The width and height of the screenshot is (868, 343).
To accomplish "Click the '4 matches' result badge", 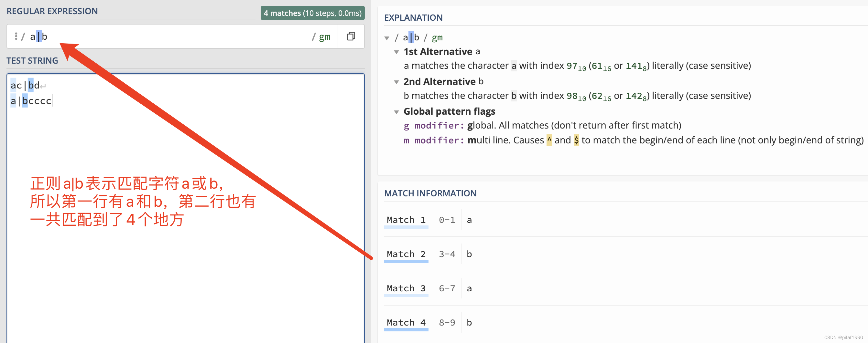I will [x=312, y=13].
